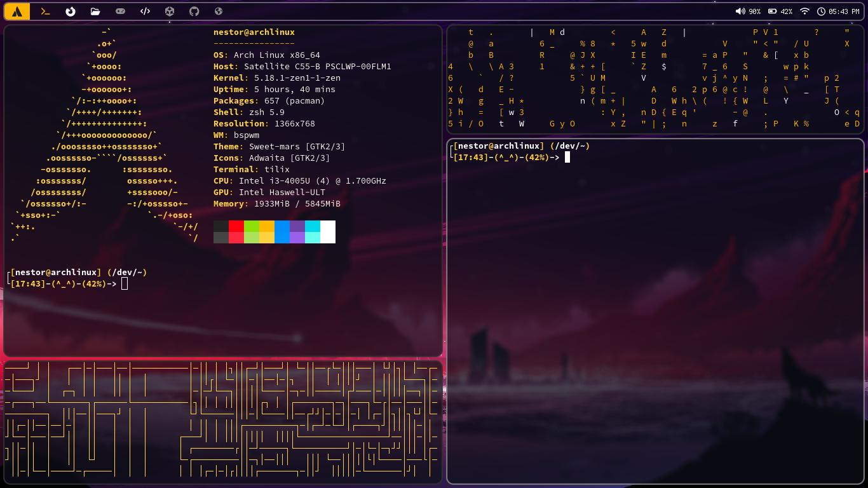This screenshot has width=868, height=488.
Task: Launch the terminal from the top bar
Action: pyautogui.click(x=44, y=11)
